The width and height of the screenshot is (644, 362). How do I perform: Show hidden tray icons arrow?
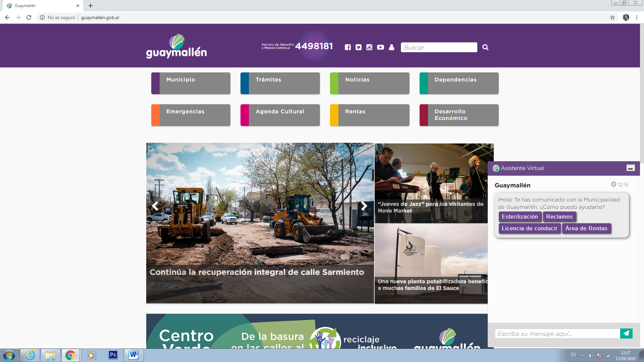point(583,356)
